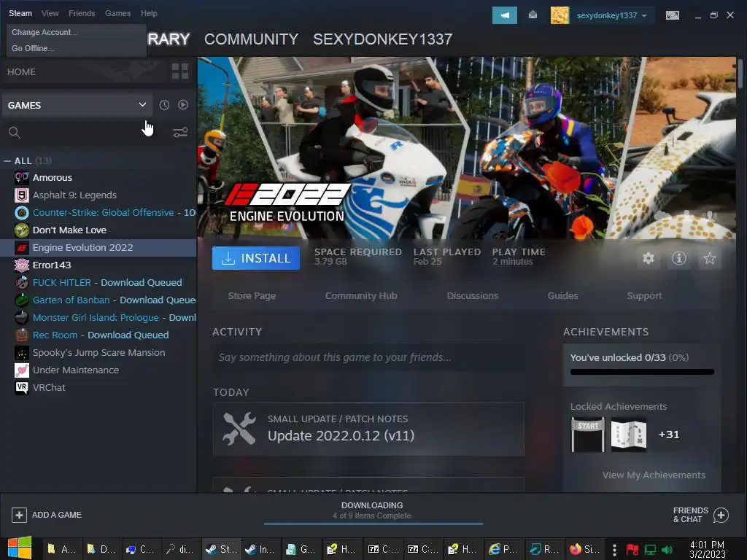This screenshot has width=747, height=560.
Task: Click the Engine Evolution 2022 list icon
Action: pyautogui.click(x=21, y=248)
